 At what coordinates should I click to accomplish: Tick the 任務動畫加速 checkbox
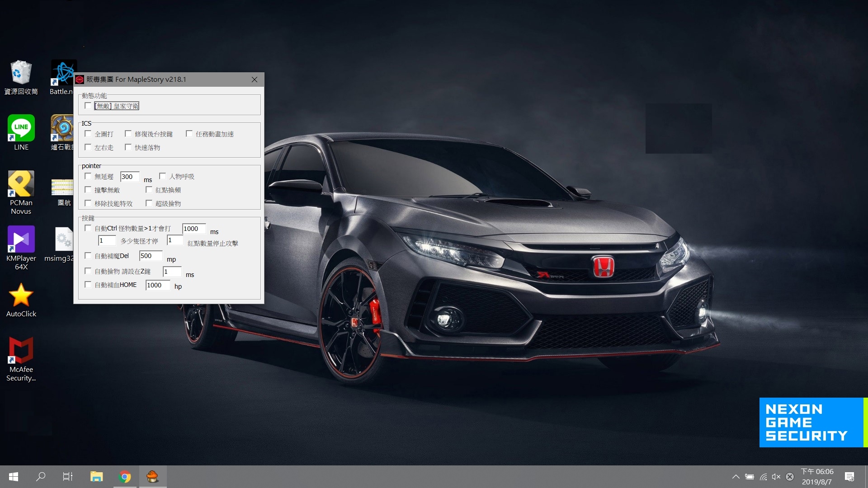[x=189, y=134]
